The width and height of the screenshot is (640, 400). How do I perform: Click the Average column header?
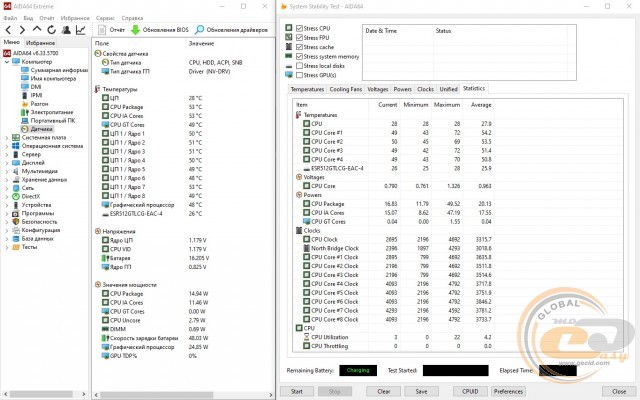[481, 105]
